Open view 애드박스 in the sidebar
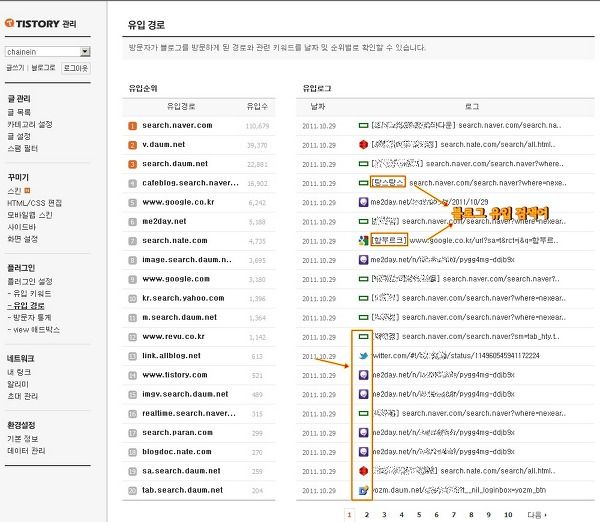The image size is (600, 522). (x=34, y=330)
